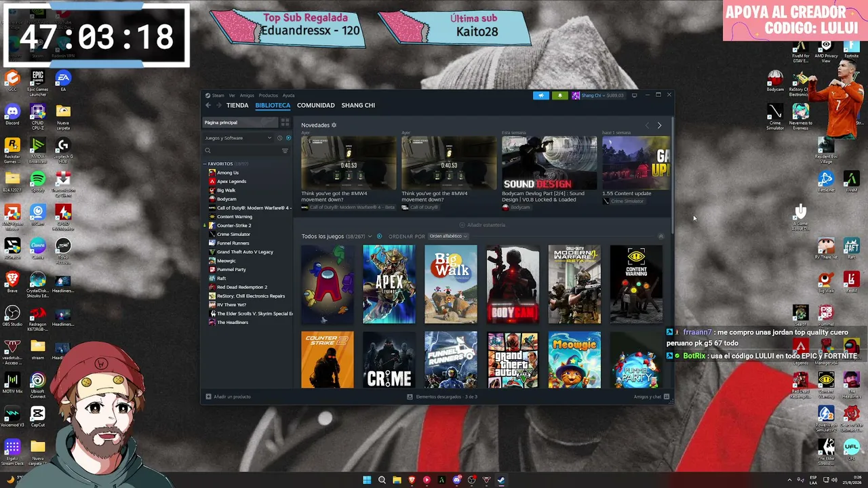Expand the Juegos y Software dropdown
The image size is (868, 488).
[238, 138]
